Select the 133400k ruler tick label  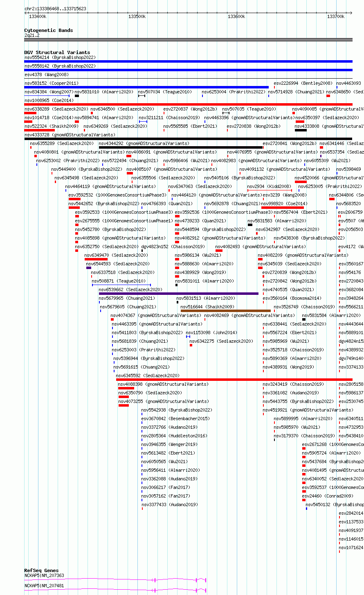click(x=38, y=16)
